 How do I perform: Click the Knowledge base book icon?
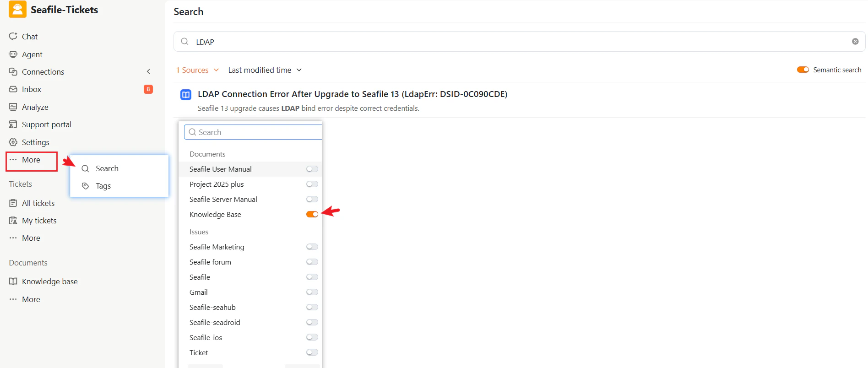13,281
